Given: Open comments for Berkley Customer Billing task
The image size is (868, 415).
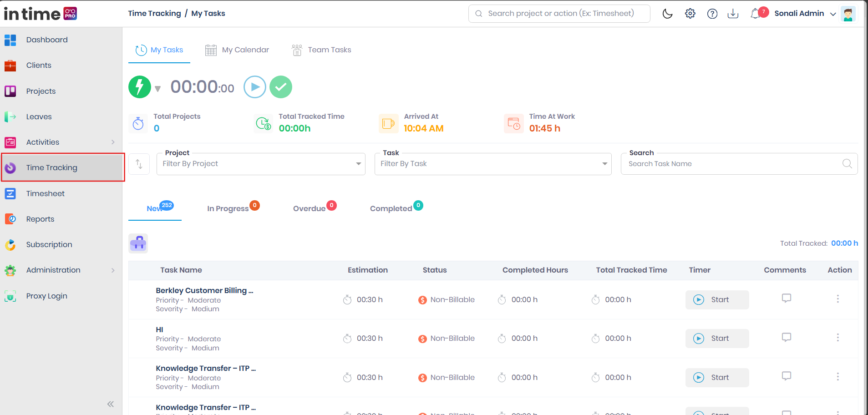Looking at the screenshot, I should (787, 299).
